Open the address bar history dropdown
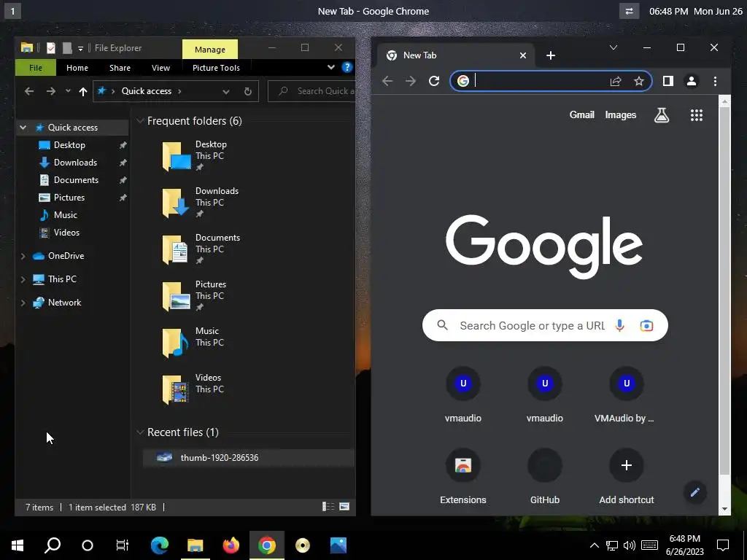The width and height of the screenshot is (747, 560). [226, 91]
